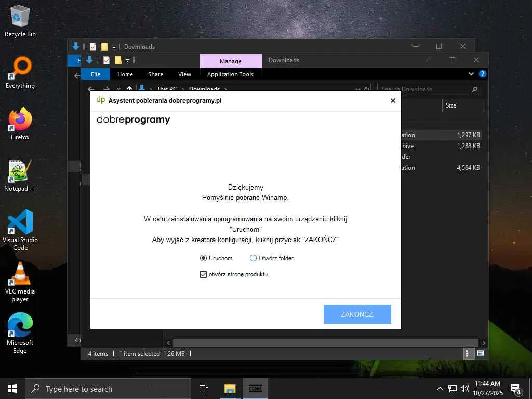Open the volume tray icon

coord(464,389)
